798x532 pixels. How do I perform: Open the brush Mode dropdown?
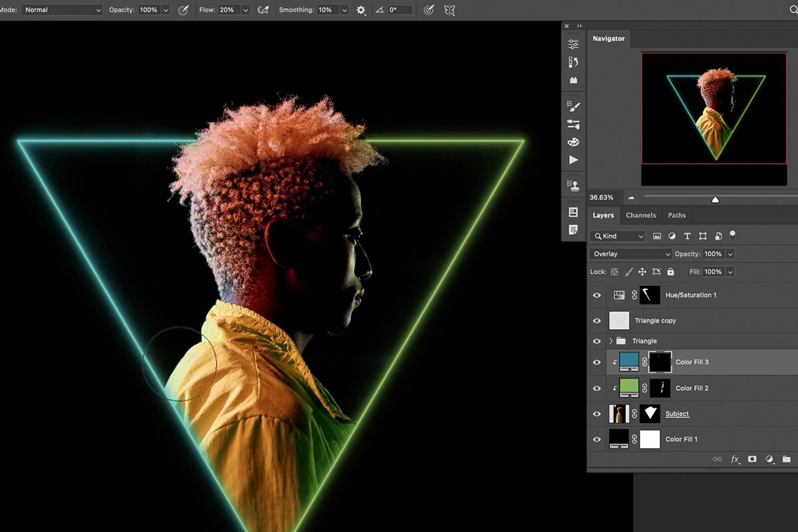click(x=62, y=10)
